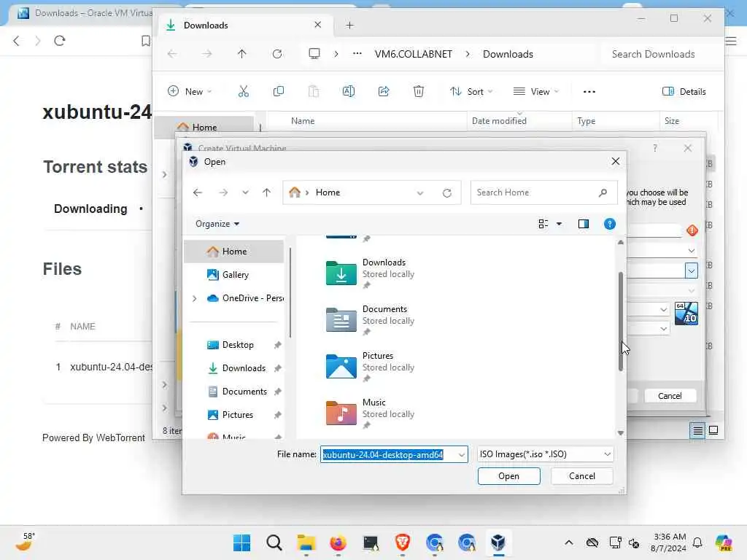
Task: Go forward in the Open dialog
Action: 223,192
